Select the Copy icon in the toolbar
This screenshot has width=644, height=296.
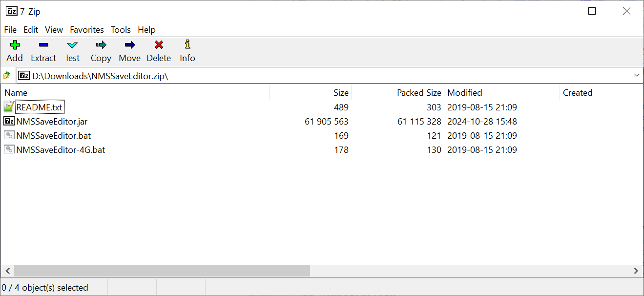pos(101,45)
